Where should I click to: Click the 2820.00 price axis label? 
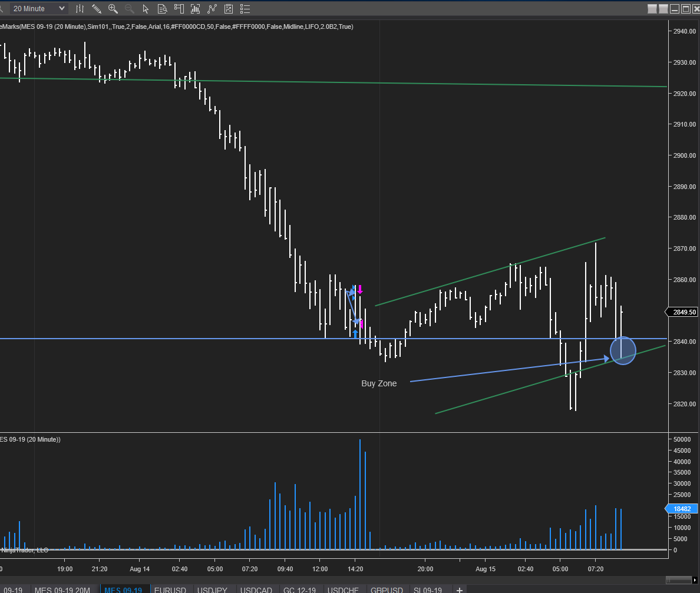(684, 404)
